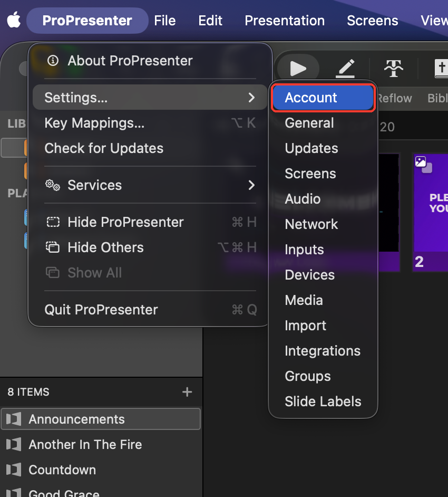
Task: Select General in Settings submenu
Action: (x=323, y=123)
